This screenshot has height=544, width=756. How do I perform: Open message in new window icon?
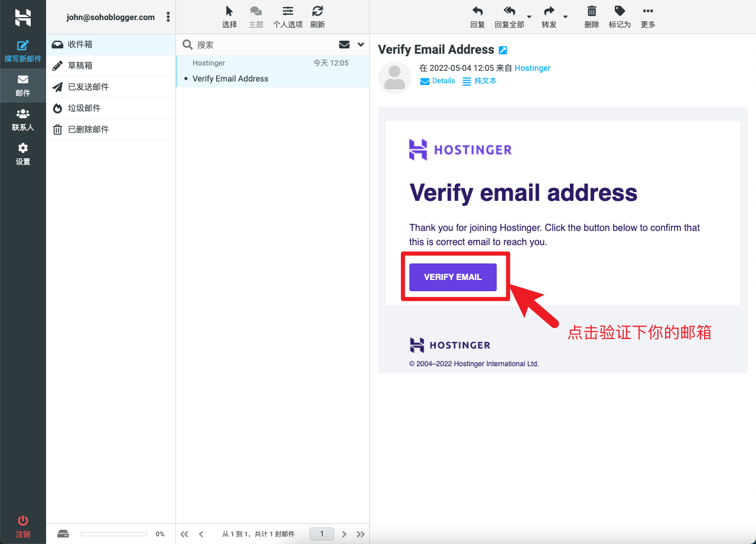503,50
